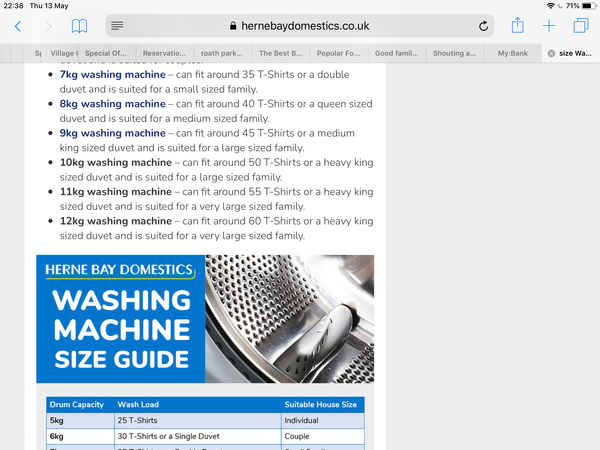Tap the battery status indicator

[x=584, y=6]
